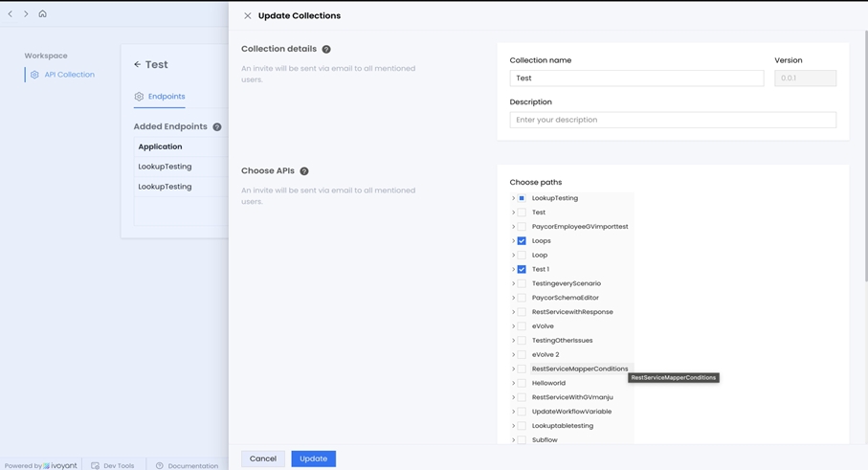Check the eVolve checkbox
The height and width of the screenshot is (470, 868).
(522, 326)
